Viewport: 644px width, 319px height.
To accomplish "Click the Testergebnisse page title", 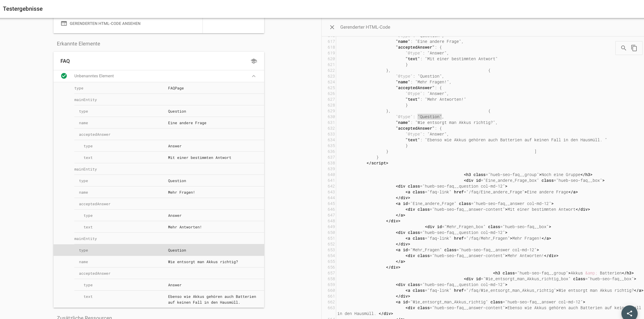I will point(23,9).
